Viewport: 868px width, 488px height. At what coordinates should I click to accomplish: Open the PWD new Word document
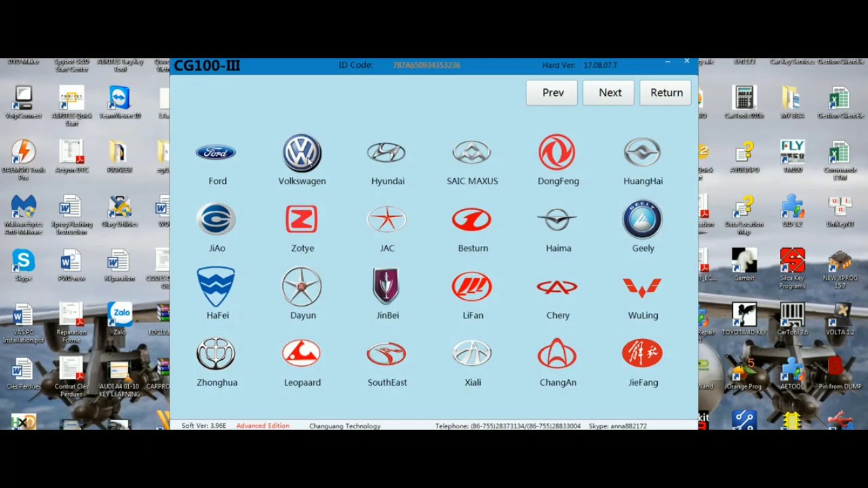click(x=71, y=266)
